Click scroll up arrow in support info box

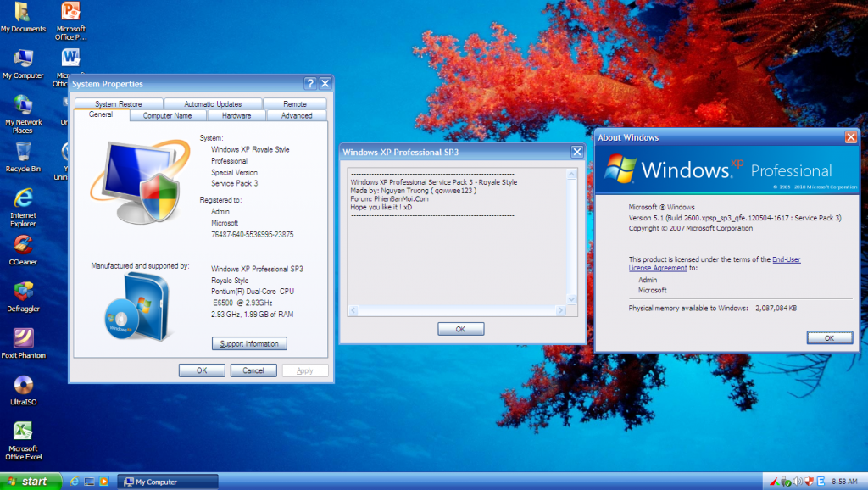[x=572, y=175]
